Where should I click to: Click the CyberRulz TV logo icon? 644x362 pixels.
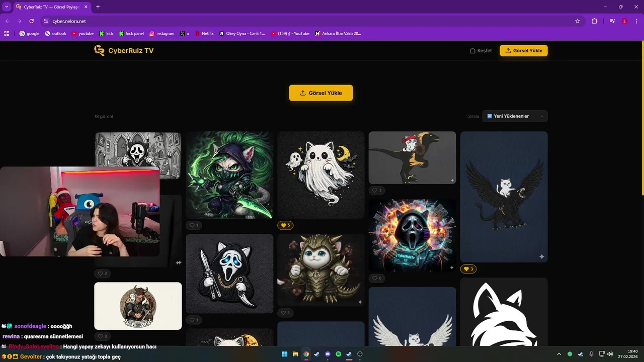[x=99, y=50]
